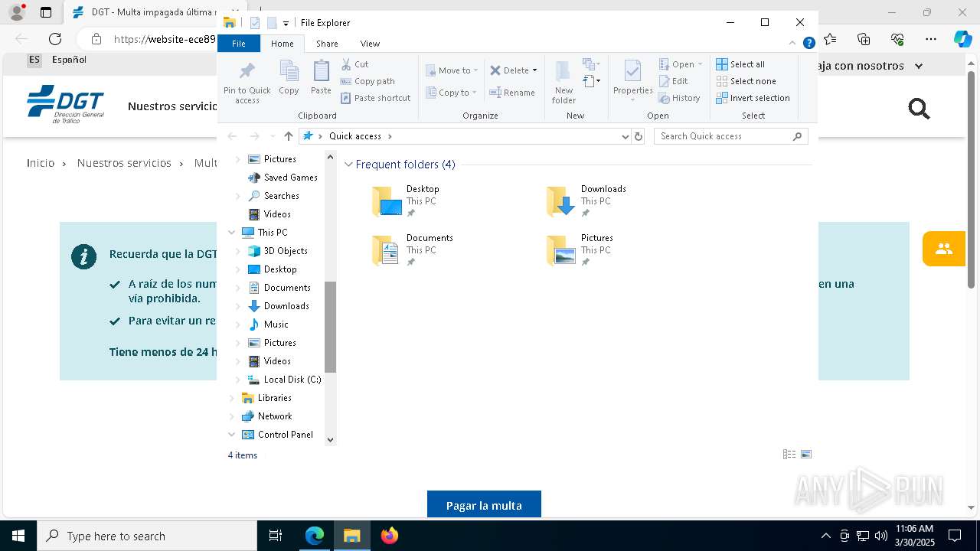Click Invert selection in the ribbon
Viewport: 980px width, 551px height.
[x=753, y=98]
